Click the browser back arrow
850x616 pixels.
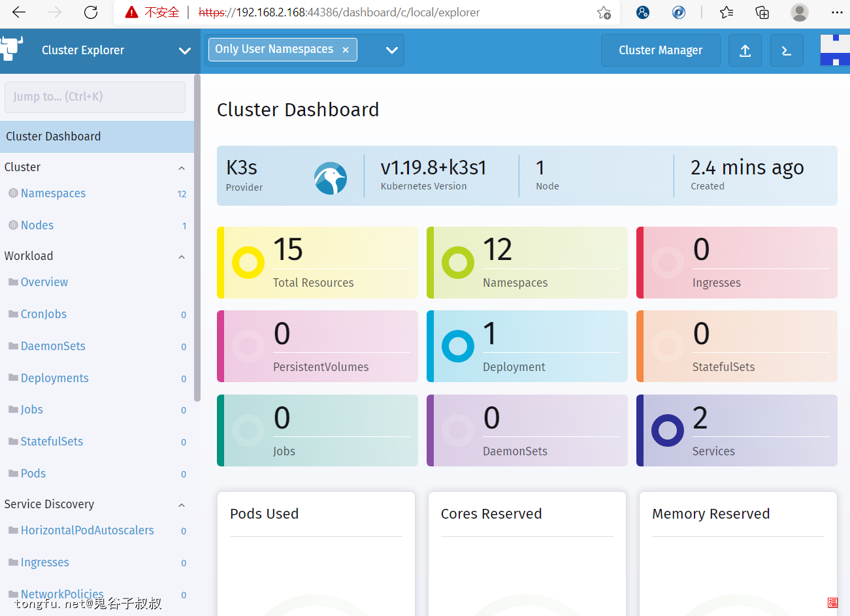(19, 12)
